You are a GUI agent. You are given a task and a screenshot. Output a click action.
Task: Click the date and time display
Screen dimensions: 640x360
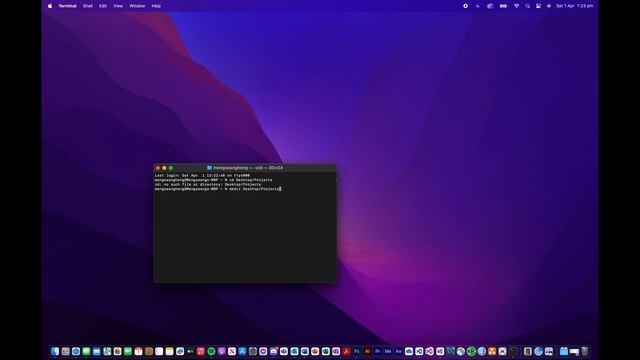[574, 6]
